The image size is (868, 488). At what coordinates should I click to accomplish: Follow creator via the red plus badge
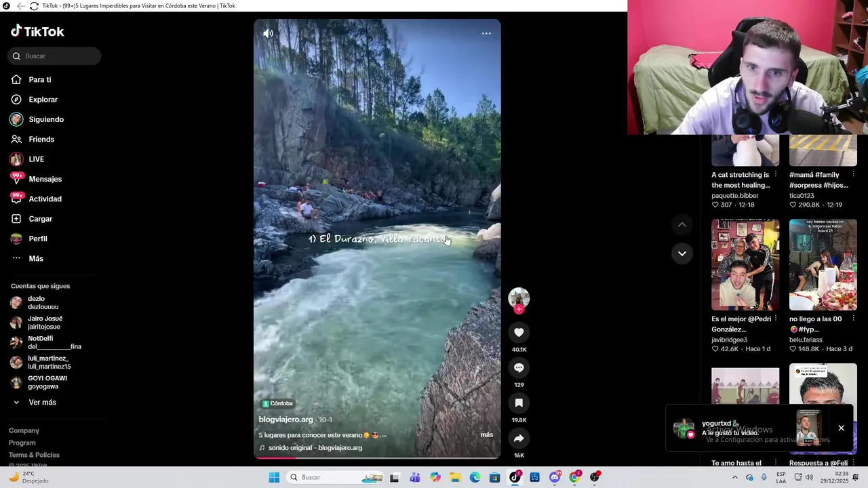click(x=519, y=309)
